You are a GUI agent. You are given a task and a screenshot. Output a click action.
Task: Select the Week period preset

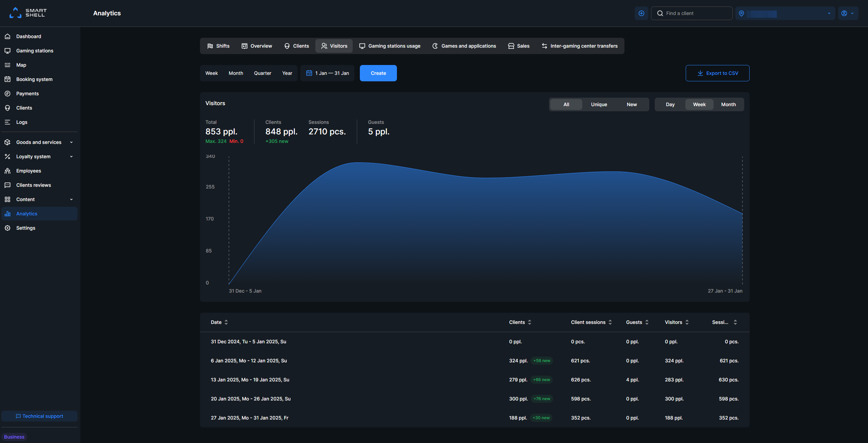pyautogui.click(x=212, y=73)
